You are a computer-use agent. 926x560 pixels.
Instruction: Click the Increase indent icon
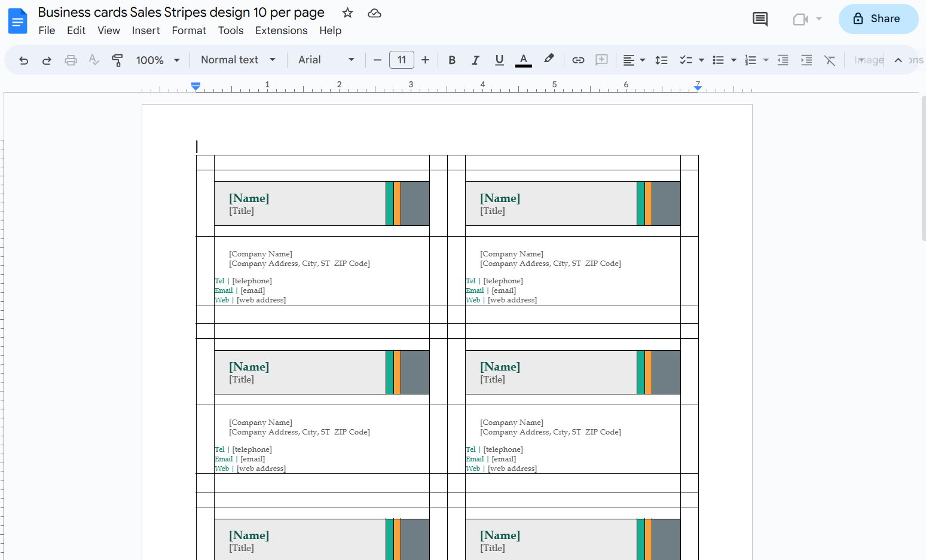(806, 60)
